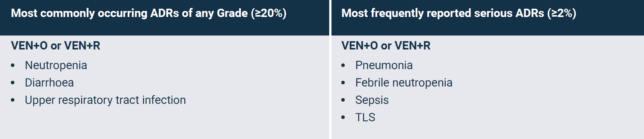Select the left 'VEN+O or VEN+R' subheading
This screenshot has height=139, width=644.
click(x=56, y=46)
